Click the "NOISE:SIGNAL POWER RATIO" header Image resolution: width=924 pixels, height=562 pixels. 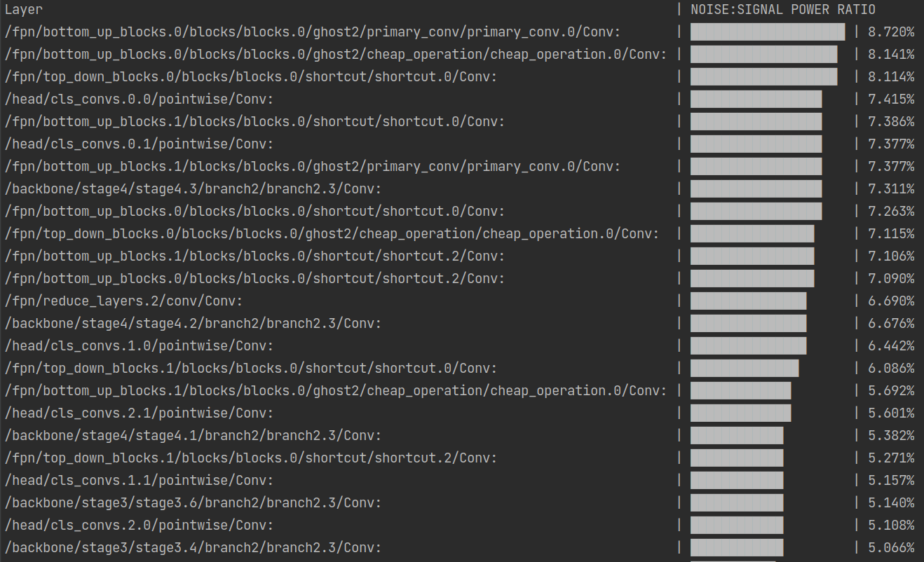pos(783,10)
